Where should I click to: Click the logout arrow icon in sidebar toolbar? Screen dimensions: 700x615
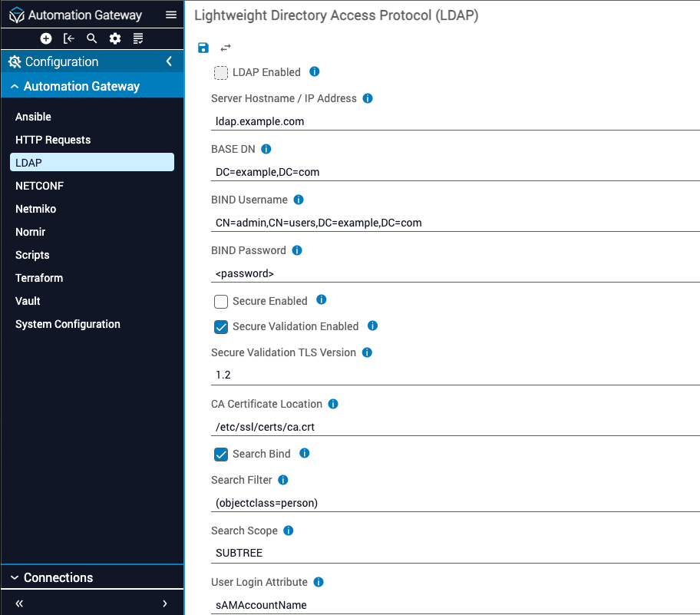coord(69,38)
